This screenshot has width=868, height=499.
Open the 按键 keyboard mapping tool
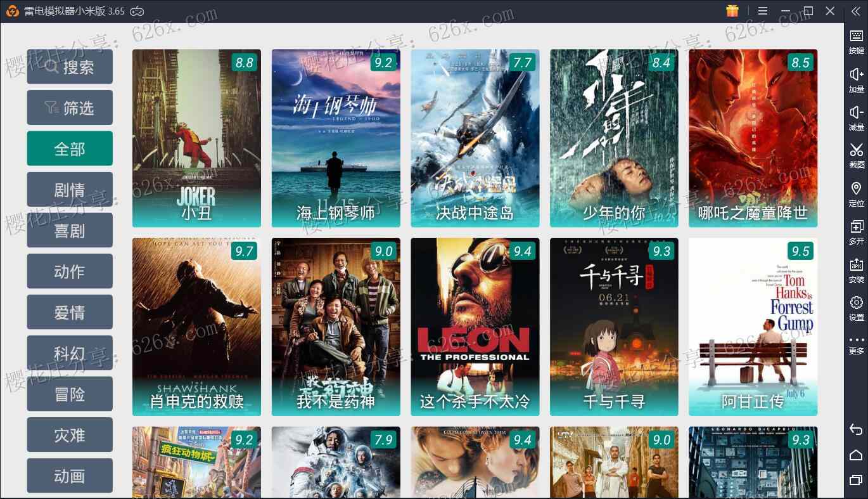point(856,42)
